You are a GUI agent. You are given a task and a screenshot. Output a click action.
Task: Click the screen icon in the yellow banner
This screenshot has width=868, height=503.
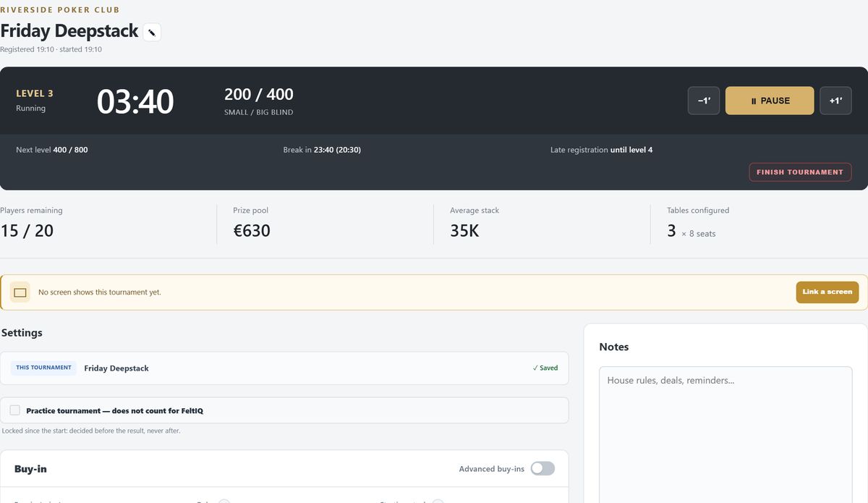20,292
